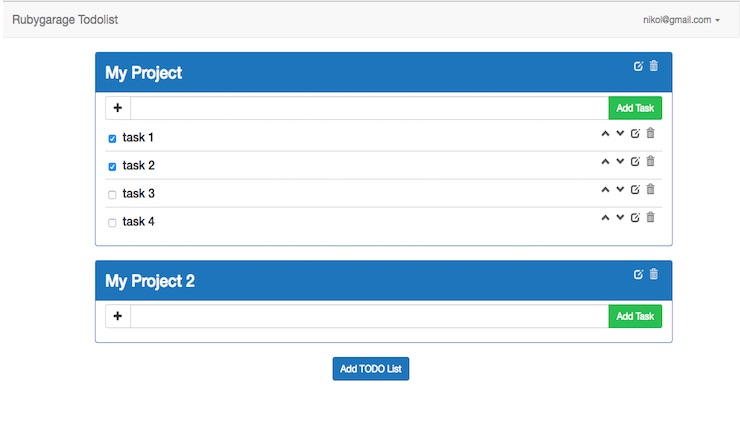Click the Rubygarage Todolist brand link
740x434 pixels.
pyautogui.click(x=65, y=19)
